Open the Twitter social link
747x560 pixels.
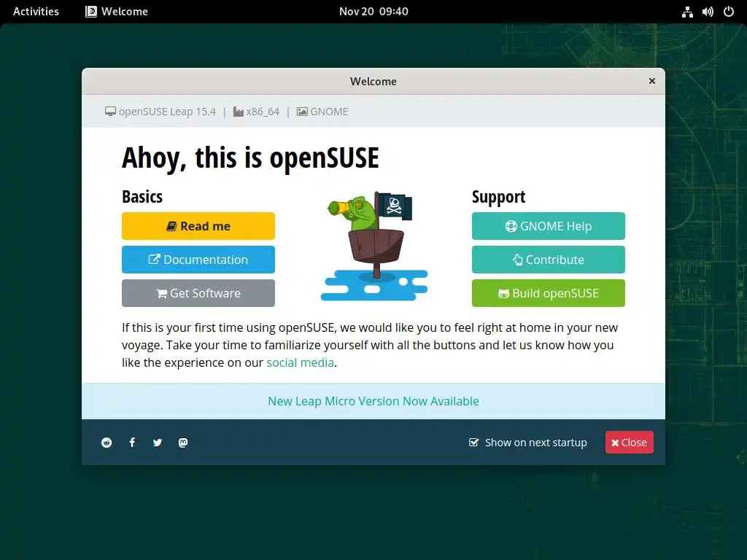(158, 443)
